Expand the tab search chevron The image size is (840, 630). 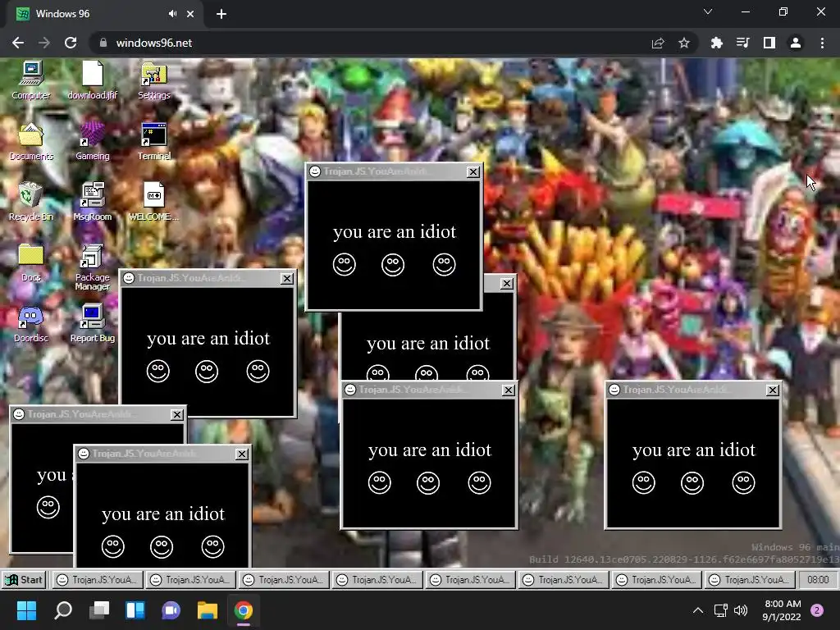click(708, 11)
